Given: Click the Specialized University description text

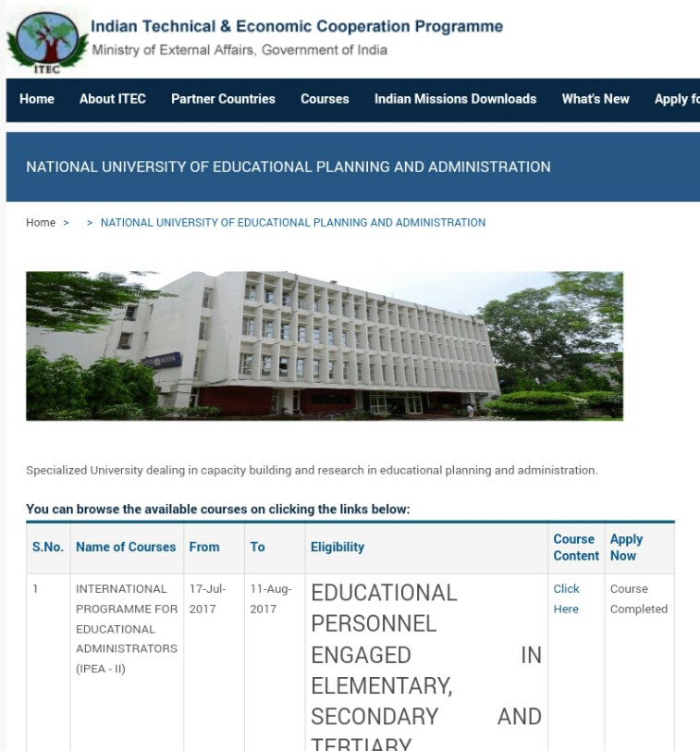Looking at the screenshot, I should [312, 471].
